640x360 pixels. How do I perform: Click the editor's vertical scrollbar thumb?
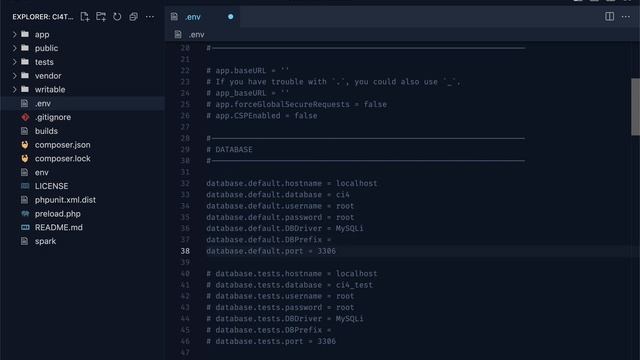pyautogui.click(x=635, y=107)
